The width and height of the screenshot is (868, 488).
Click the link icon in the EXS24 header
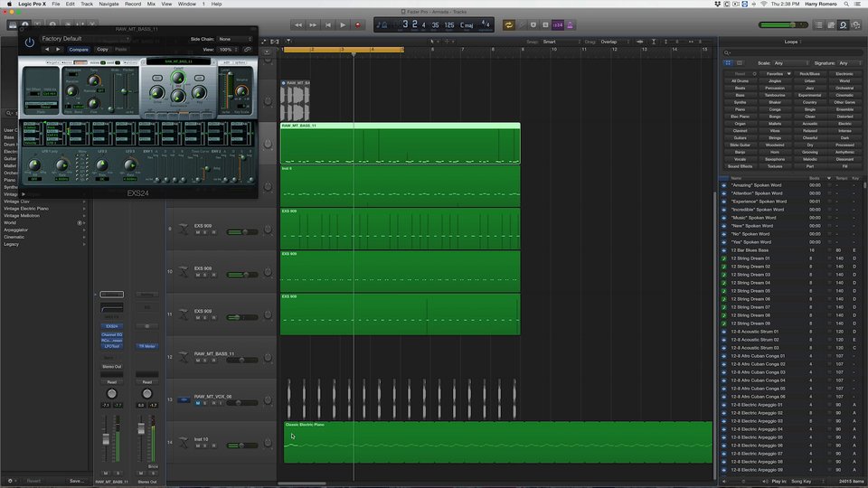(248, 49)
